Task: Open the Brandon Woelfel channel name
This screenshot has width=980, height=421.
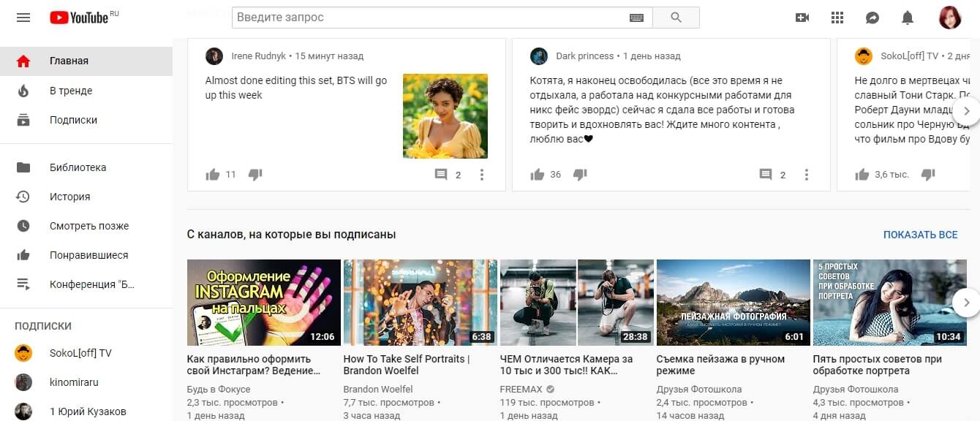Action: tap(378, 389)
